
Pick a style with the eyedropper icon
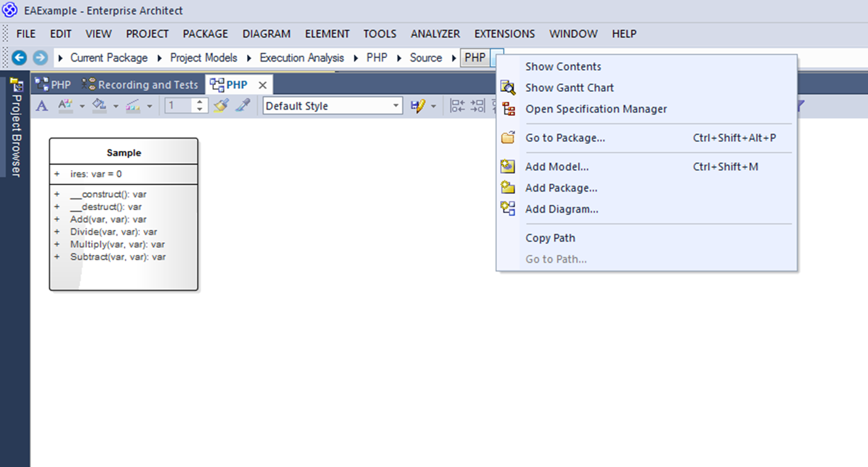[x=243, y=106]
